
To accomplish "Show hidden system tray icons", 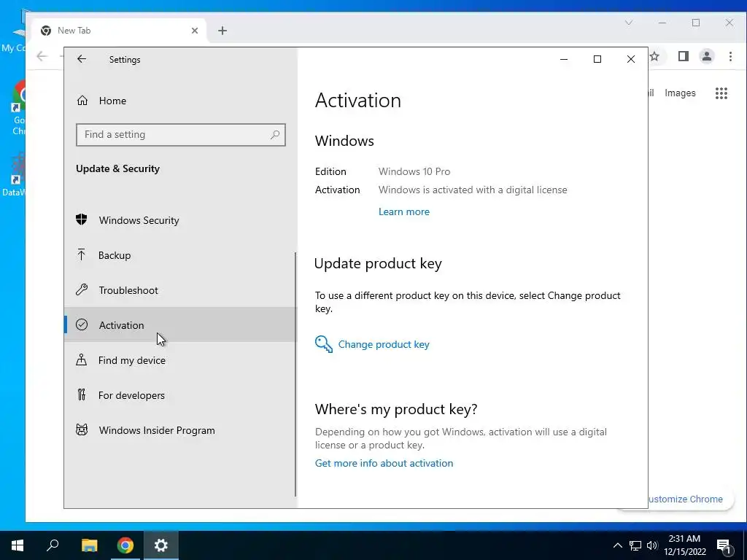I will coord(617,545).
